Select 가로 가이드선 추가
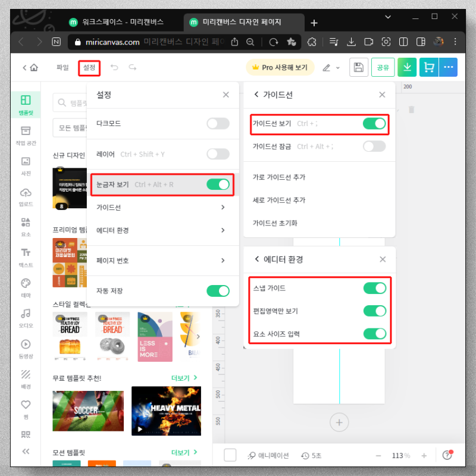Viewport: 476px width, 476px height. (x=278, y=177)
